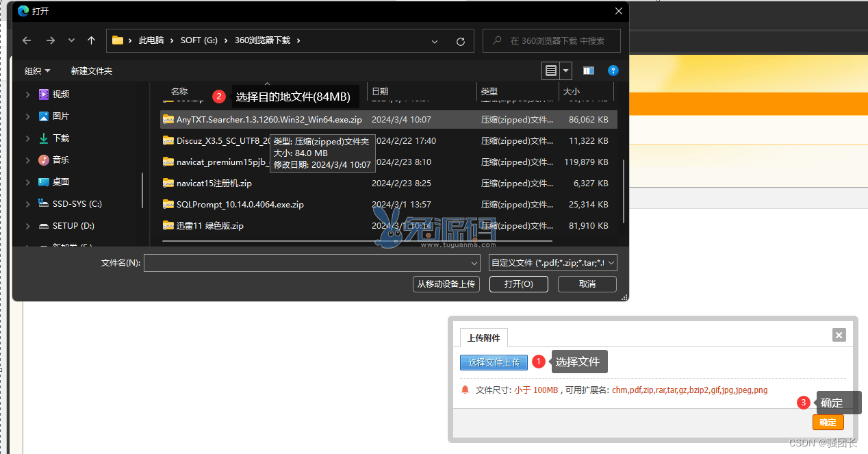Jump to 此电脑 in the address breadcrumb
Image resolution: width=868 pixels, height=454 pixels.
[x=151, y=40]
